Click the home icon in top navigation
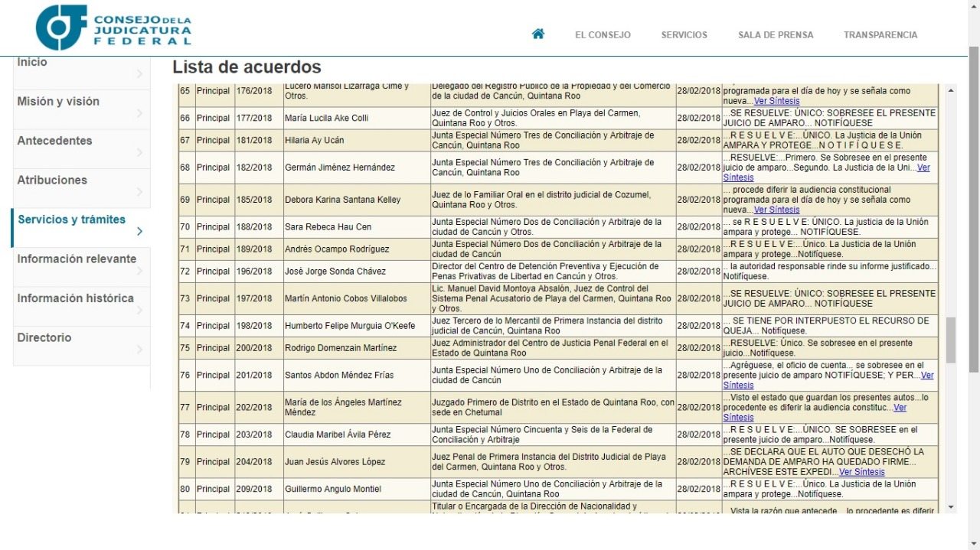The width and height of the screenshot is (980, 550). pyautogui.click(x=538, y=34)
